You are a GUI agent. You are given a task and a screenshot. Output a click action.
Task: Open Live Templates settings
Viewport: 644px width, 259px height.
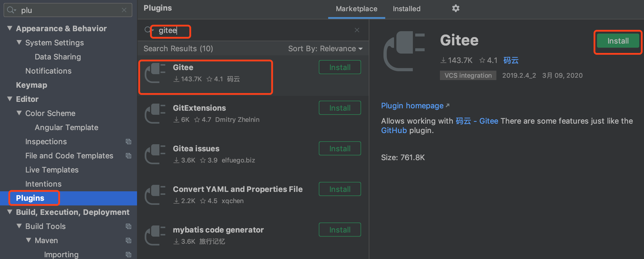52,170
